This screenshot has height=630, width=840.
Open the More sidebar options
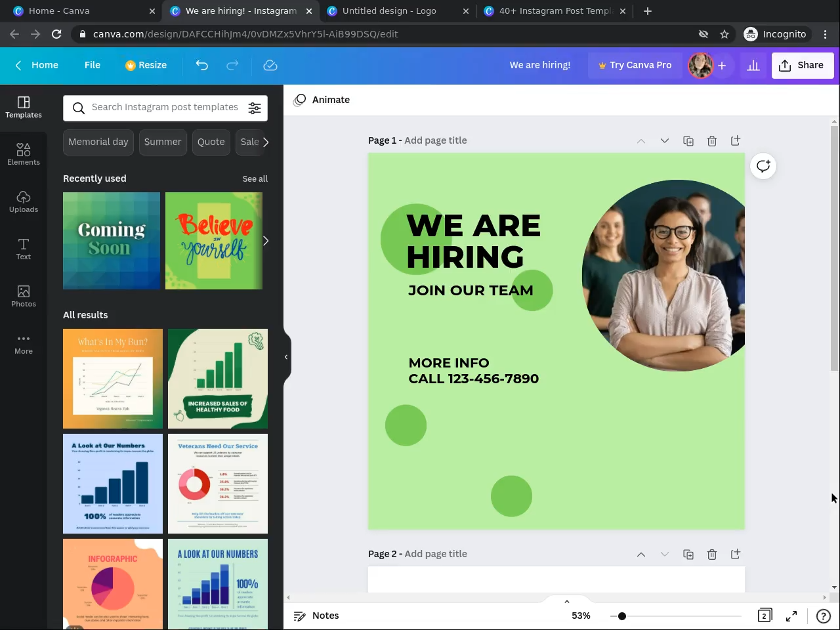24,343
